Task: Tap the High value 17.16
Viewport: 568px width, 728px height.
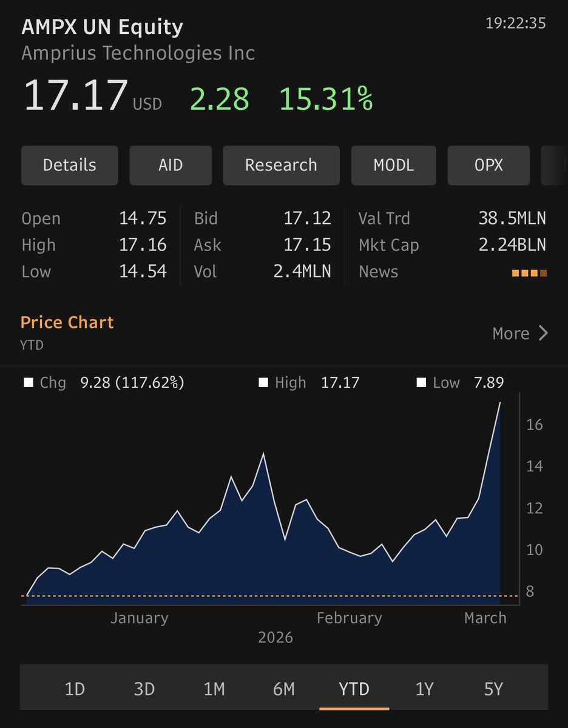Action: tap(143, 245)
